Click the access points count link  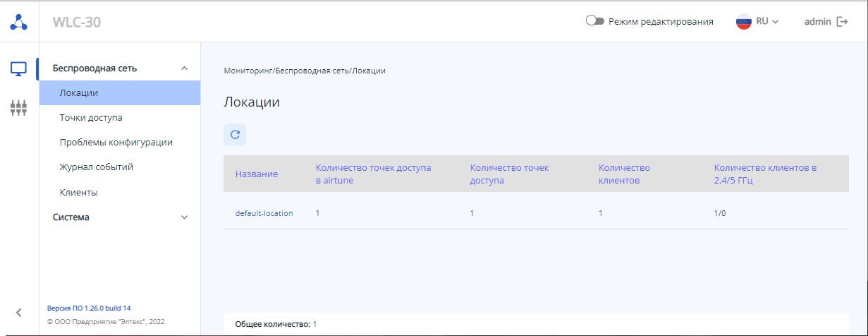click(472, 213)
